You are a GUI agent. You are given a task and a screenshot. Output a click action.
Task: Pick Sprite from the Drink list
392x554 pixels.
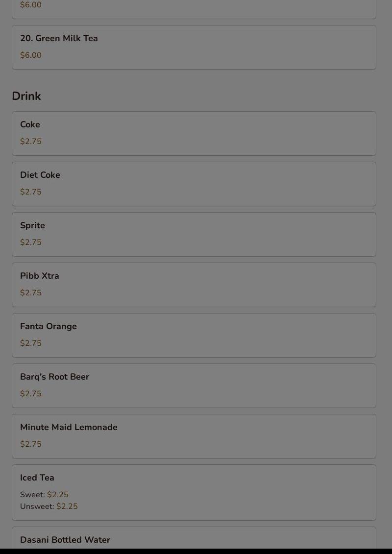tap(32, 225)
